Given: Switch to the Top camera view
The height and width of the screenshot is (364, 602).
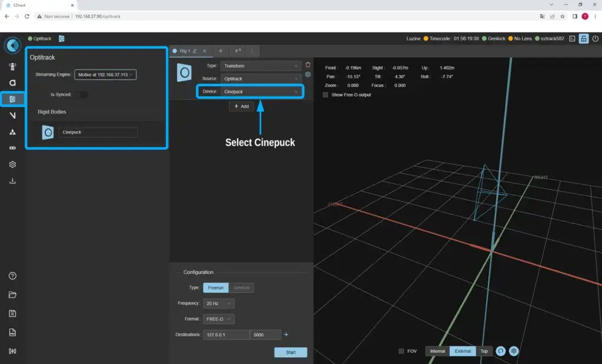Looking at the screenshot, I should (484, 351).
